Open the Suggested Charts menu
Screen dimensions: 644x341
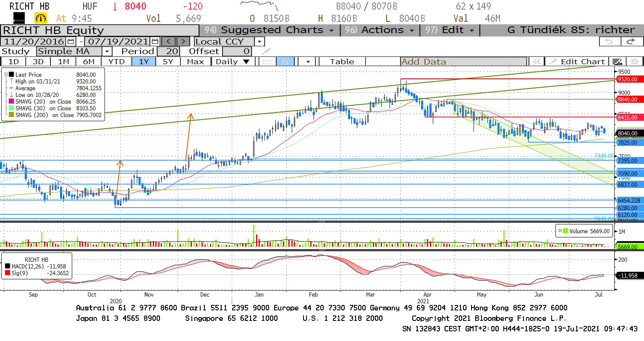[x=269, y=30]
